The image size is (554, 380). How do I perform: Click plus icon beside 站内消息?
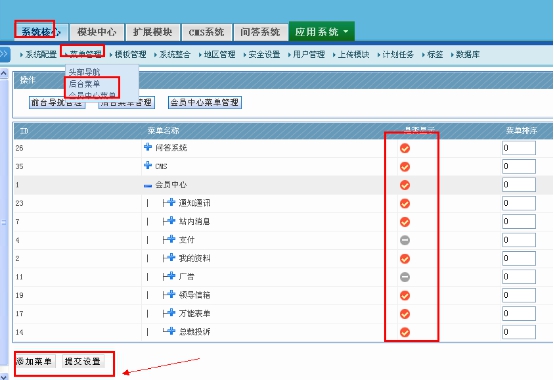click(x=171, y=221)
